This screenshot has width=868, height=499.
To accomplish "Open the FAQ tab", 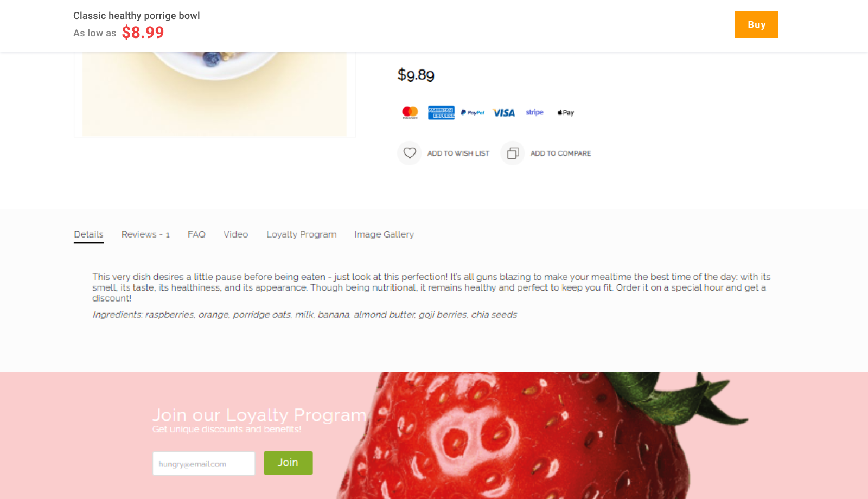I will [x=196, y=234].
